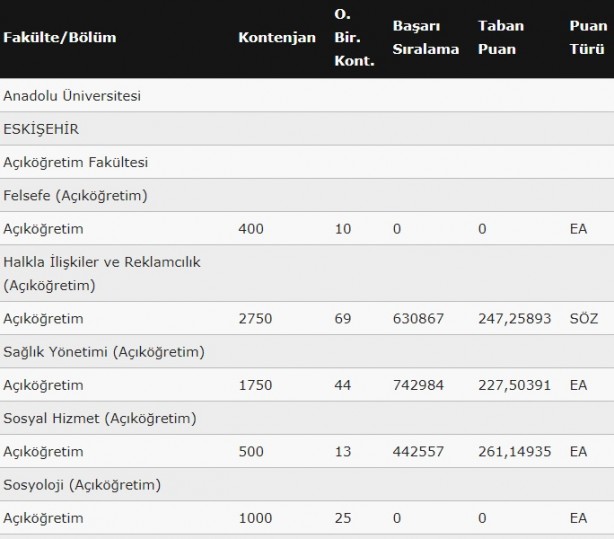
Task: Select the 1000 kontenjan cell
Action: [x=255, y=518]
